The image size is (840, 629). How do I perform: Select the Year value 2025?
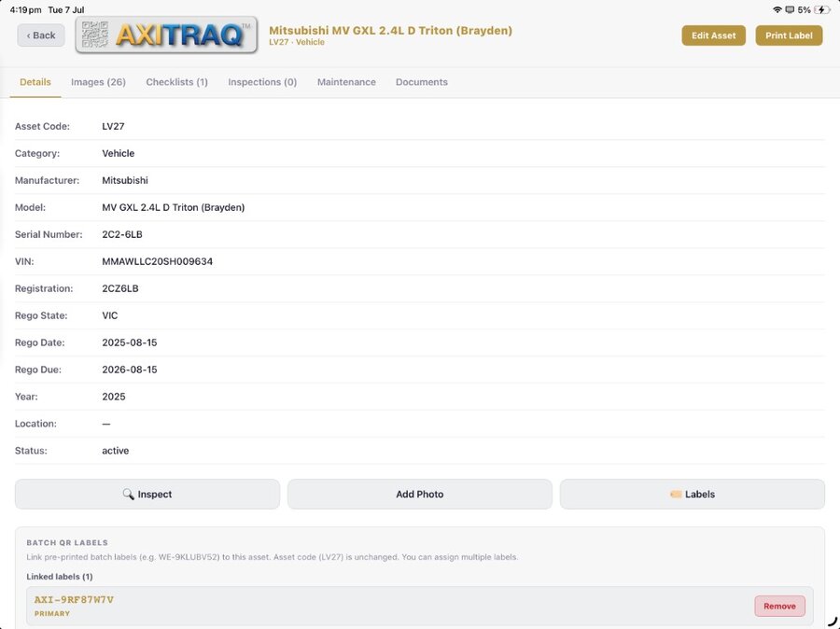(x=114, y=397)
